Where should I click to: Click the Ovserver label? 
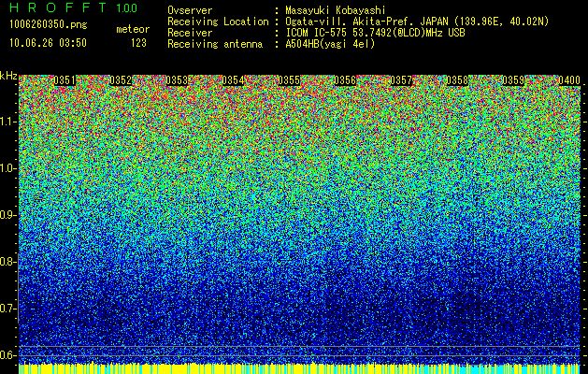pos(190,10)
